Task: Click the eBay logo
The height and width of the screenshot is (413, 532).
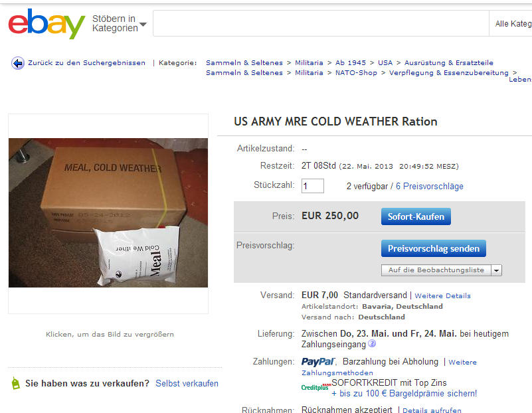Action: 46,24
